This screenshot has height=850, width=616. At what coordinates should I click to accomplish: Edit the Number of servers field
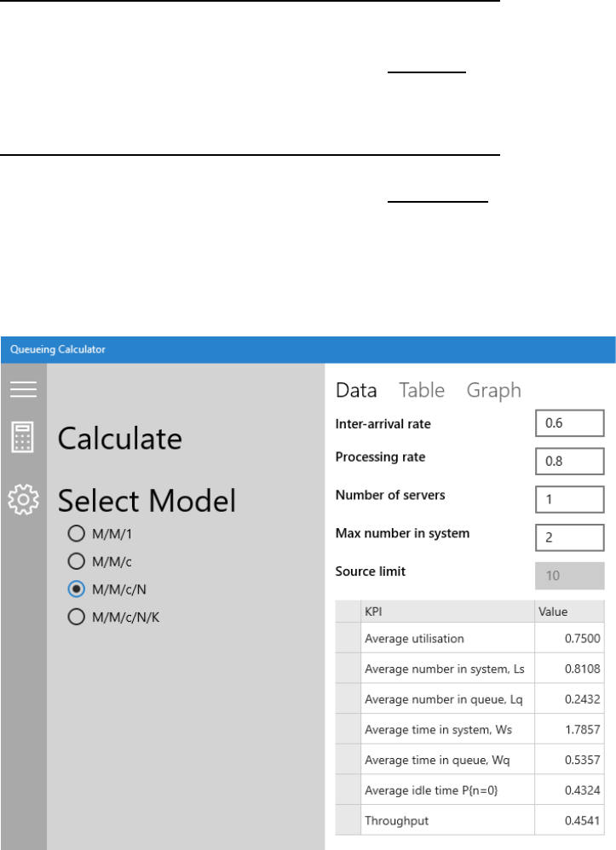[x=569, y=499]
